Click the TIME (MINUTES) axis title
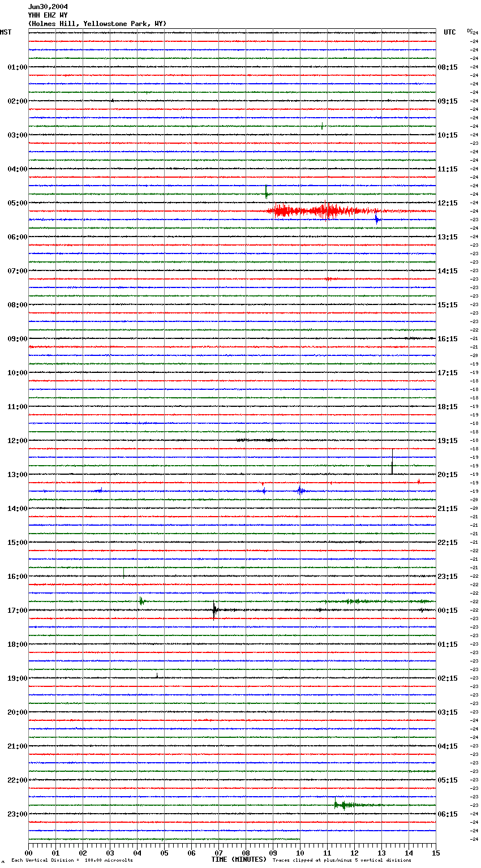Image resolution: width=481 pixels, height=868 pixels. pyautogui.click(x=238, y=860)
